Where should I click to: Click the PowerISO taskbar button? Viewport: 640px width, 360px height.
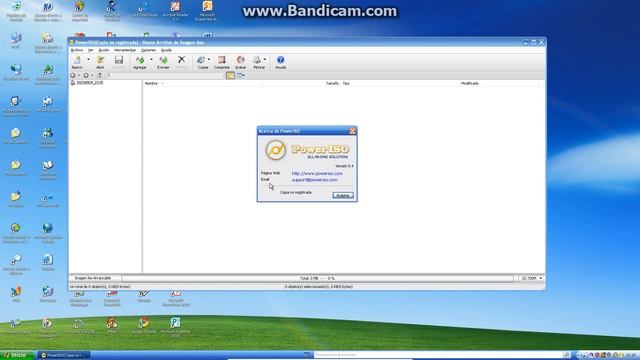(63, 356)
